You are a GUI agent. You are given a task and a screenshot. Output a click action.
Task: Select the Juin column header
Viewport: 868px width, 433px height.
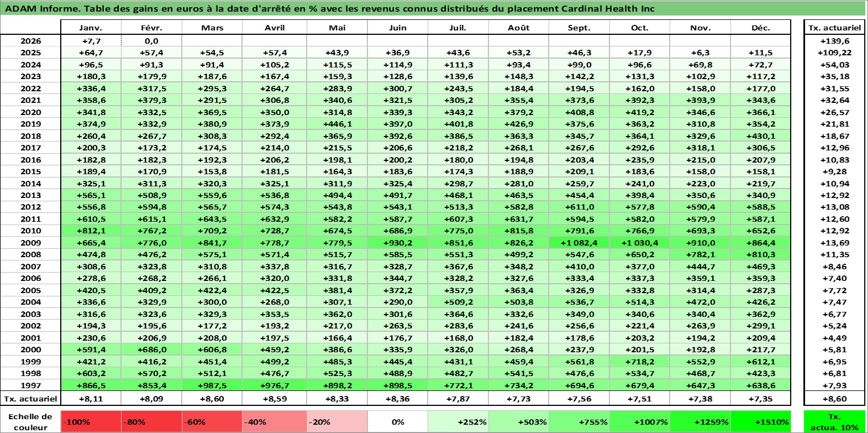(x=398, y=28)
